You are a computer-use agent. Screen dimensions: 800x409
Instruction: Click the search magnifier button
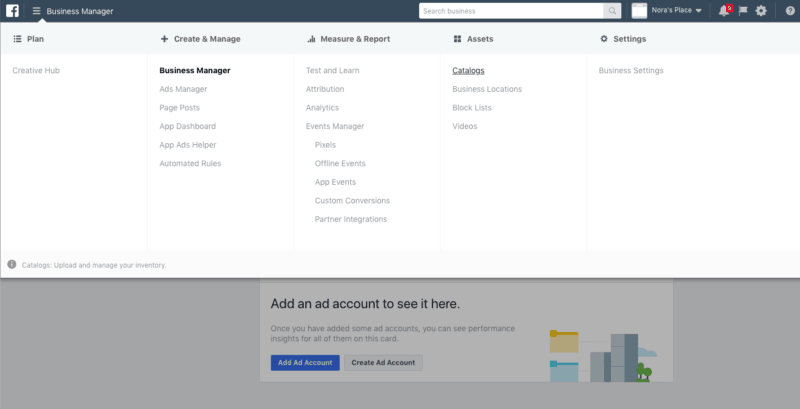pos(612,11)
